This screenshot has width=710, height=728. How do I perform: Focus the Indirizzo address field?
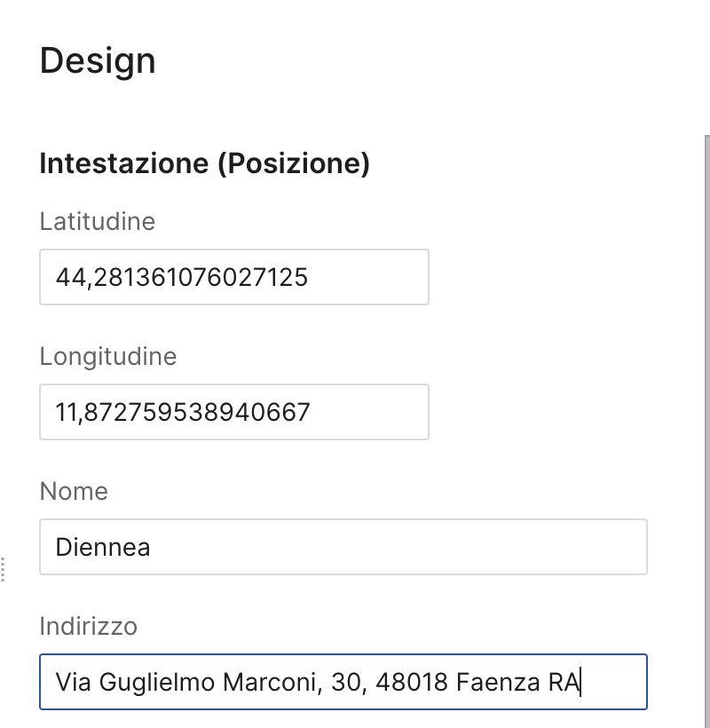click(x=343, y=682)
